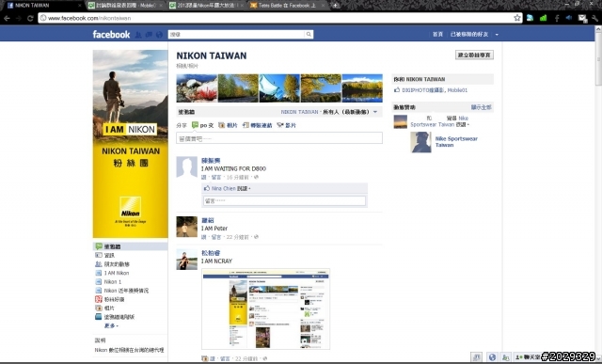The height and width of the screenshot is (364, 602).
Task: Click the video camera share icon in the share bar
Action: 280,125
